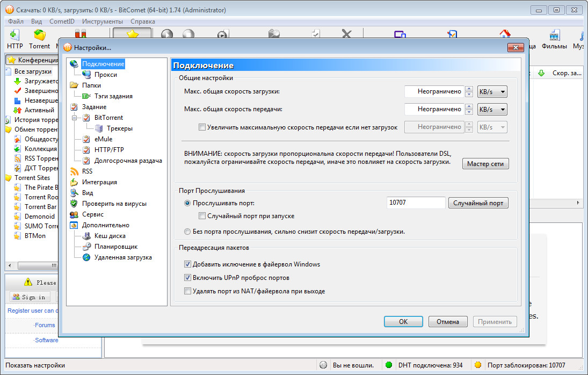
Task: Click the Отмена button
Action: pyautogui.click(x=448, y=322)
